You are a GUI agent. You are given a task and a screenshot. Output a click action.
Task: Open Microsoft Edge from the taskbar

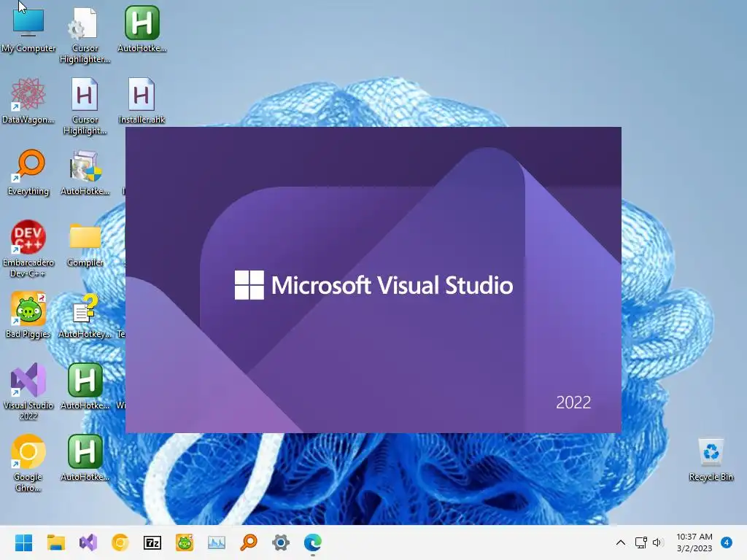coord(313,542)
